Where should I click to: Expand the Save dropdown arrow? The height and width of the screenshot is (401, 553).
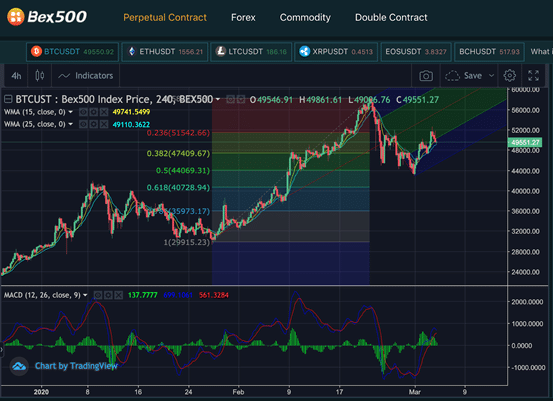[x=491, y=75]
